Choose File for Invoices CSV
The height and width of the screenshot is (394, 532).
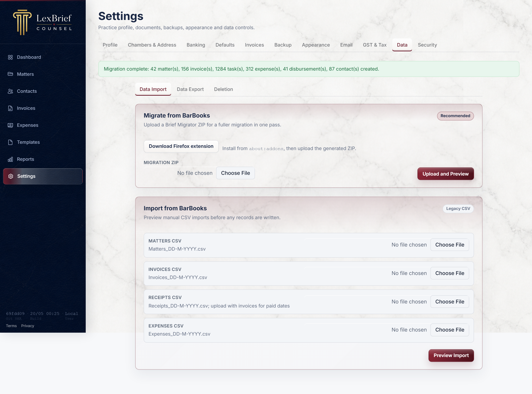point(450,273)
